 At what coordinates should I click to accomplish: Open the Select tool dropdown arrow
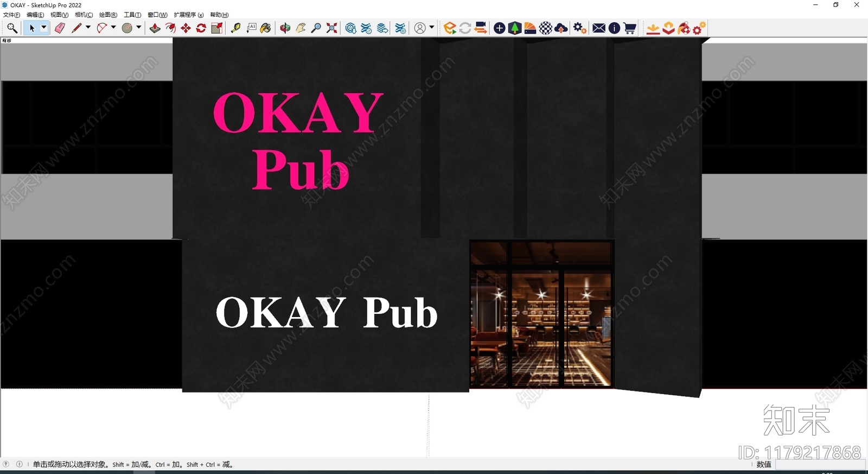[x=44, y=28]
